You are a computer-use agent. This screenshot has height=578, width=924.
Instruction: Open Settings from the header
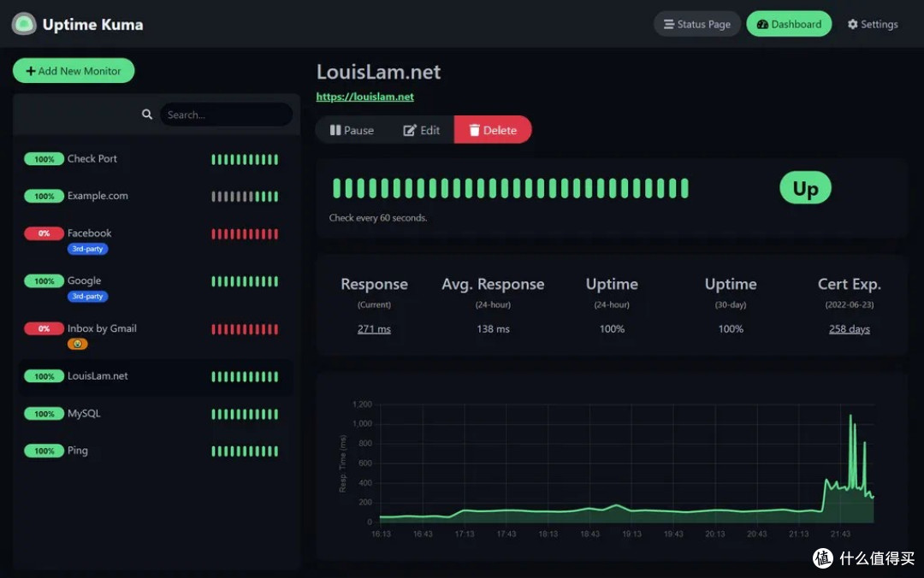point(872,24)
